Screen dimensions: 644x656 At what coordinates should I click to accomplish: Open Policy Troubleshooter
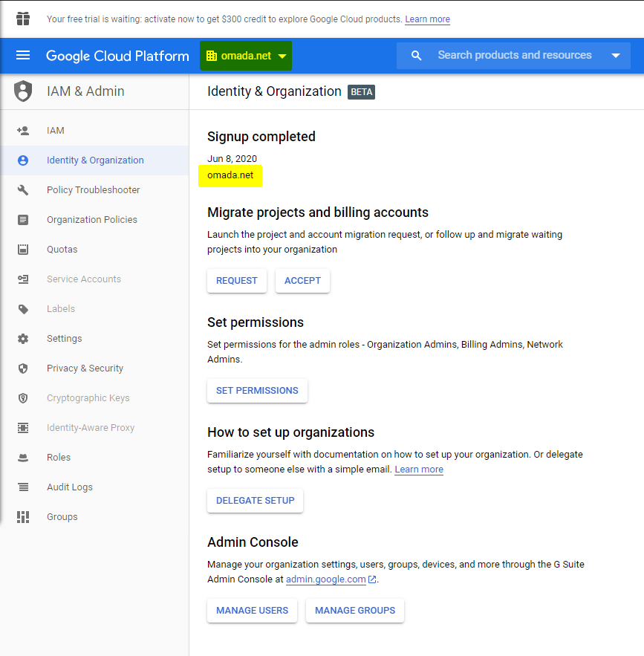point(94,190)
